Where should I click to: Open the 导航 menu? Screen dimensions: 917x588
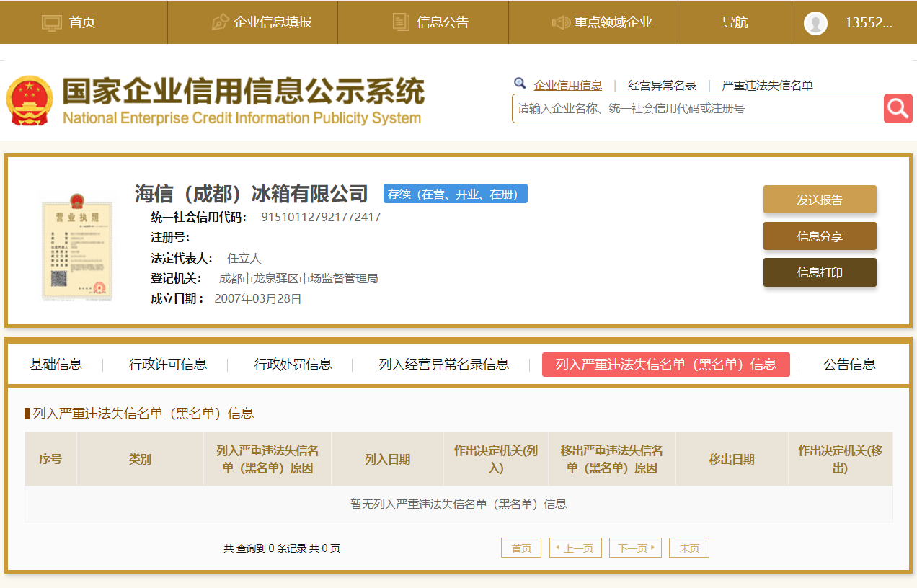click(x=735, y=22)
